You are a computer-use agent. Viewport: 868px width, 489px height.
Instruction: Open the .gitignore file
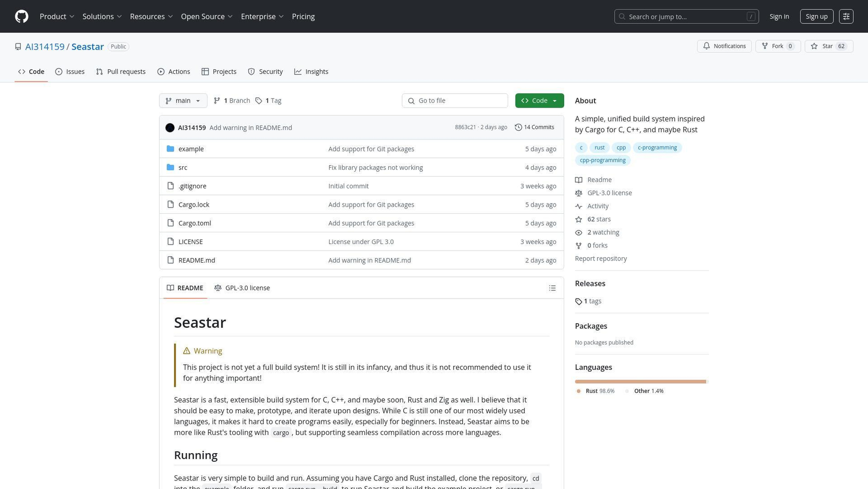(192, 186)
